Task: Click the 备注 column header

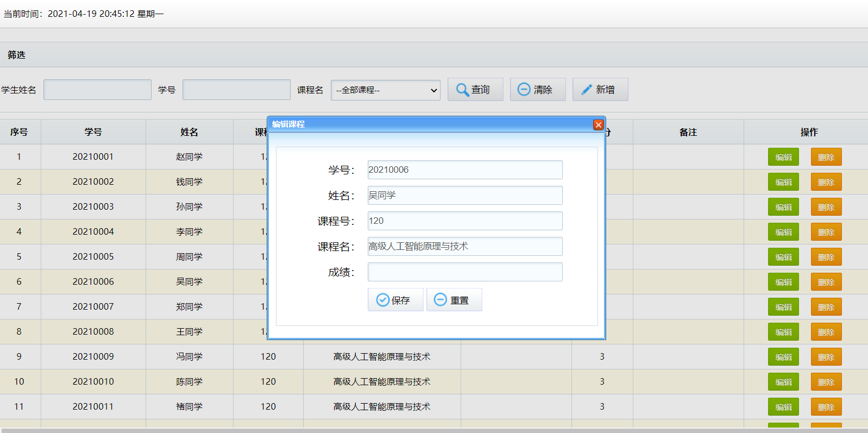Action: [x=688, y=132]
